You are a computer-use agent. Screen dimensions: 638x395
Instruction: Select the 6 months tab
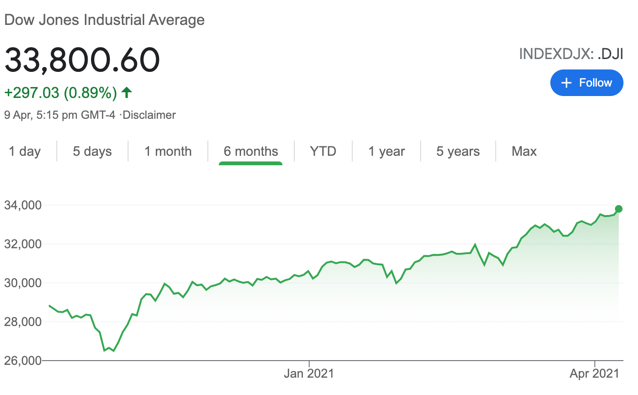coord(251,151)
